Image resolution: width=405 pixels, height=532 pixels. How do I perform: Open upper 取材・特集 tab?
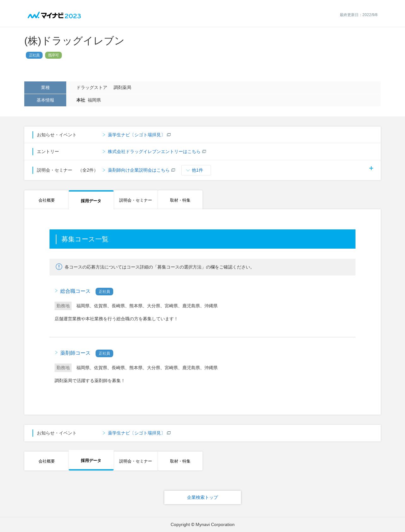180,200
